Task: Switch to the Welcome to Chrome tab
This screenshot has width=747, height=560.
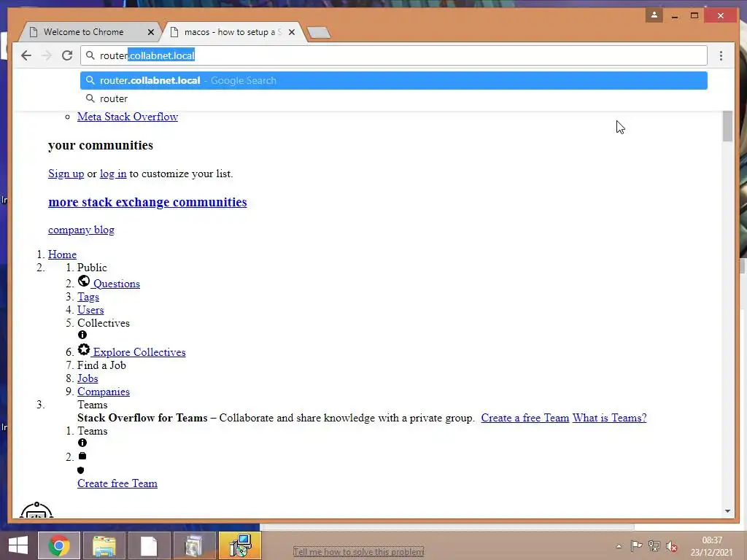Action: [x=83, y=32]
